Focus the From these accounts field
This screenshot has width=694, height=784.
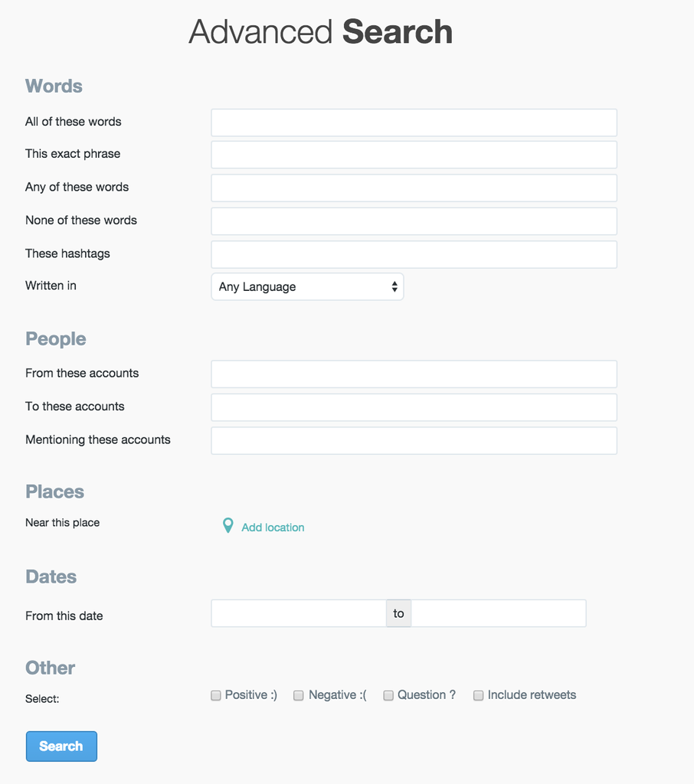414,374
